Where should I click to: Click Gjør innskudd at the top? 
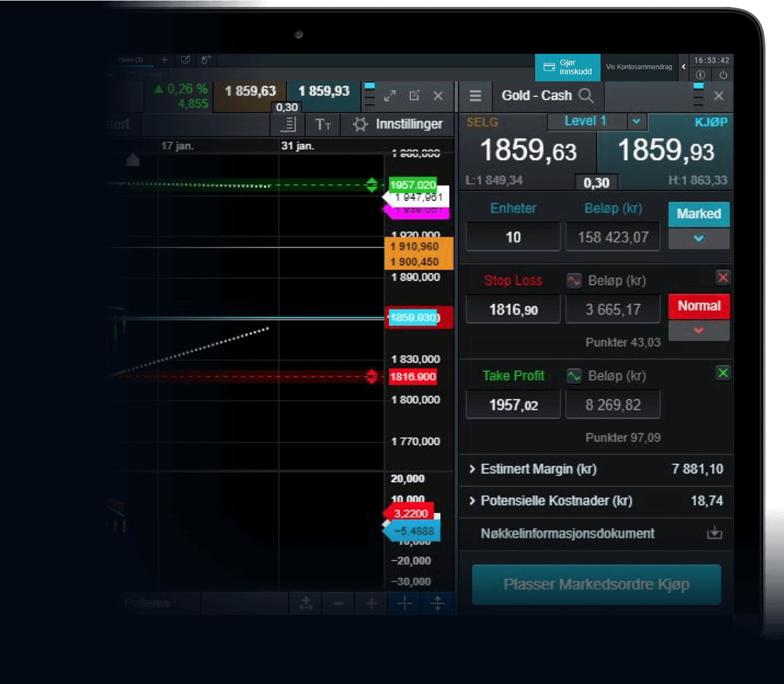point(567,67)
